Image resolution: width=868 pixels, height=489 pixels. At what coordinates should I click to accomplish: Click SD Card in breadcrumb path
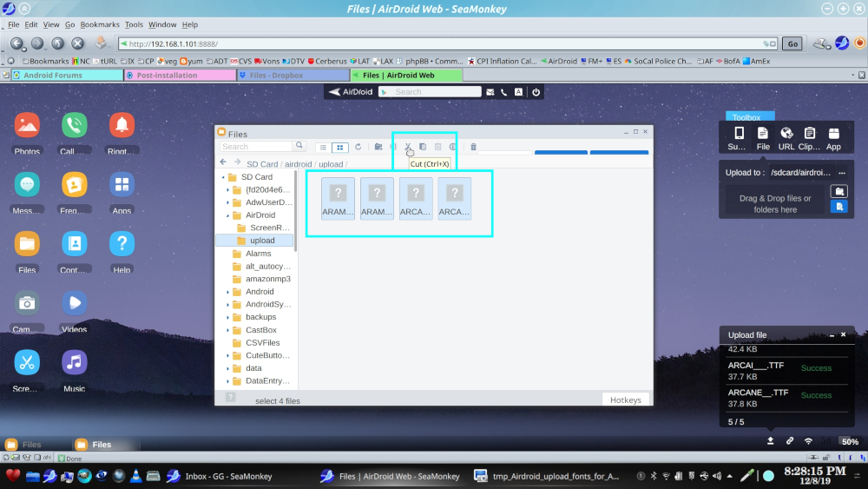pyautogui.click(x=262, y=164)
